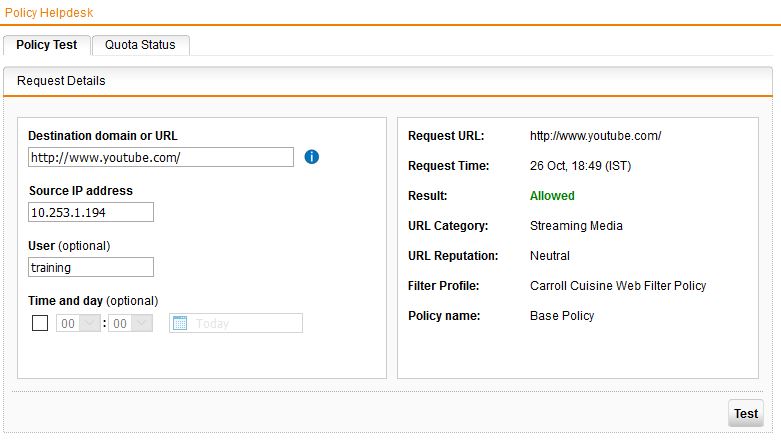Open the calendar icon in date field
The image size is (781, 441).
[x=180, y=323]
